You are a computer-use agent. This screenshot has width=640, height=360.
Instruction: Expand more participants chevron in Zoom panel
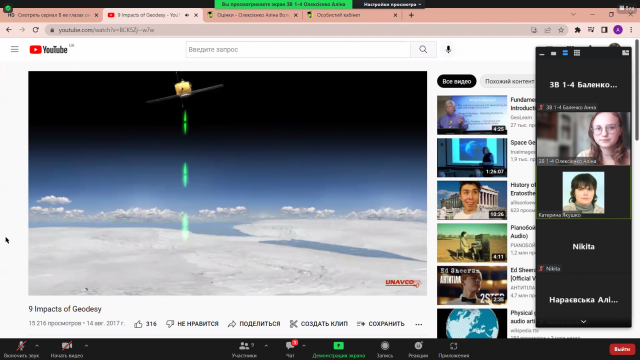pos(584,322)
